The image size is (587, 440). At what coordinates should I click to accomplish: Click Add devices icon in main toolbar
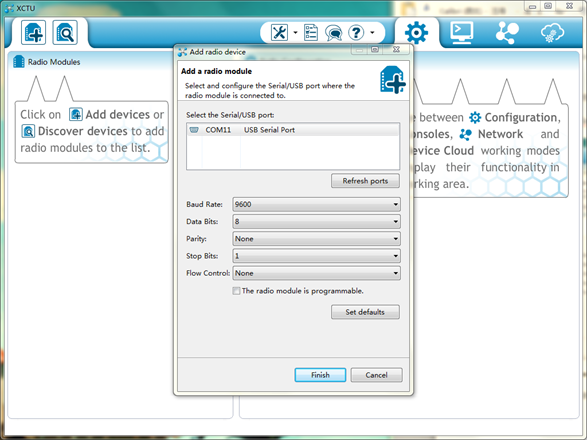coord(33,33)
